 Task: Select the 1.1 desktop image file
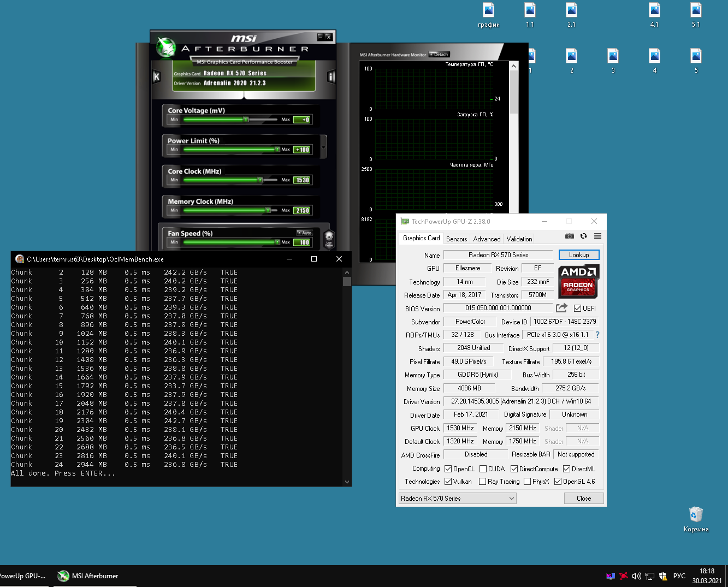[x=530, y=15]
